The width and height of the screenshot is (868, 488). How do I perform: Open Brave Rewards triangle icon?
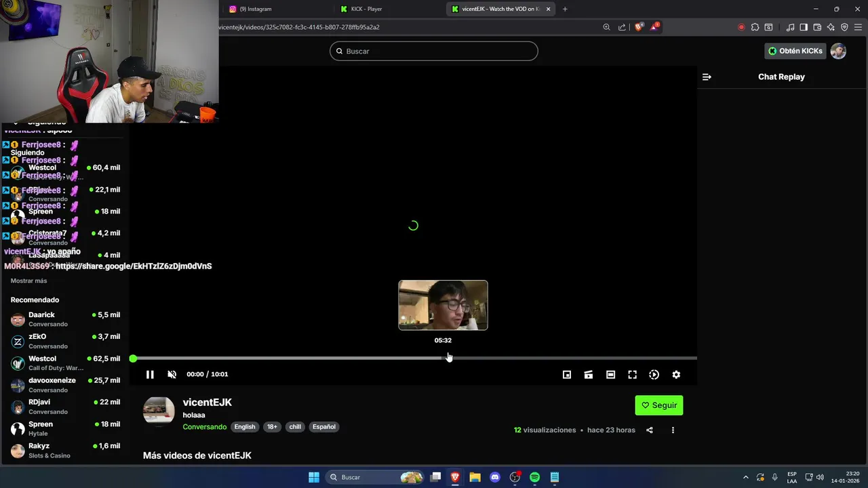pos(654,27)
